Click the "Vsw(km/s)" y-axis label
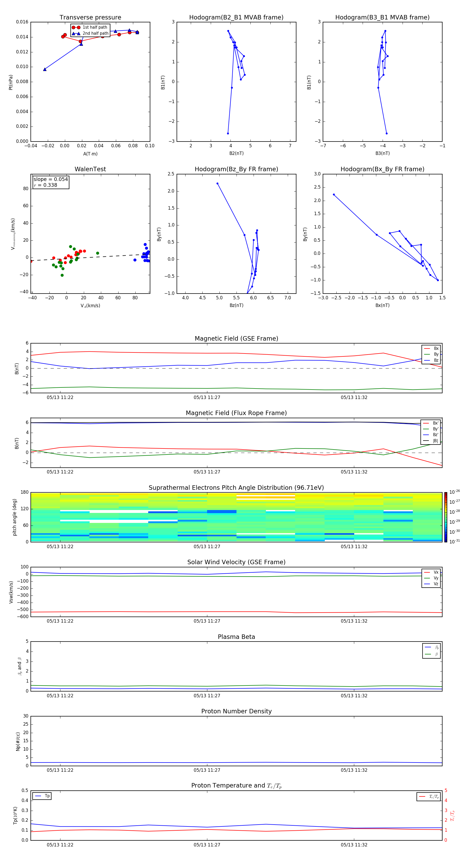The height and width of the screenshot is (868, 473). coord(11,592)
